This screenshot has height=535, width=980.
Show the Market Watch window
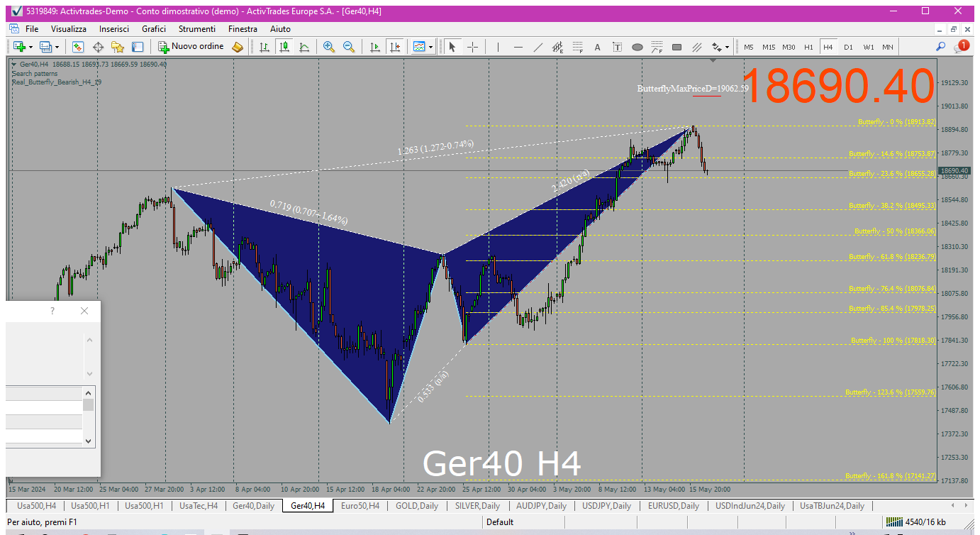(78, 47)
